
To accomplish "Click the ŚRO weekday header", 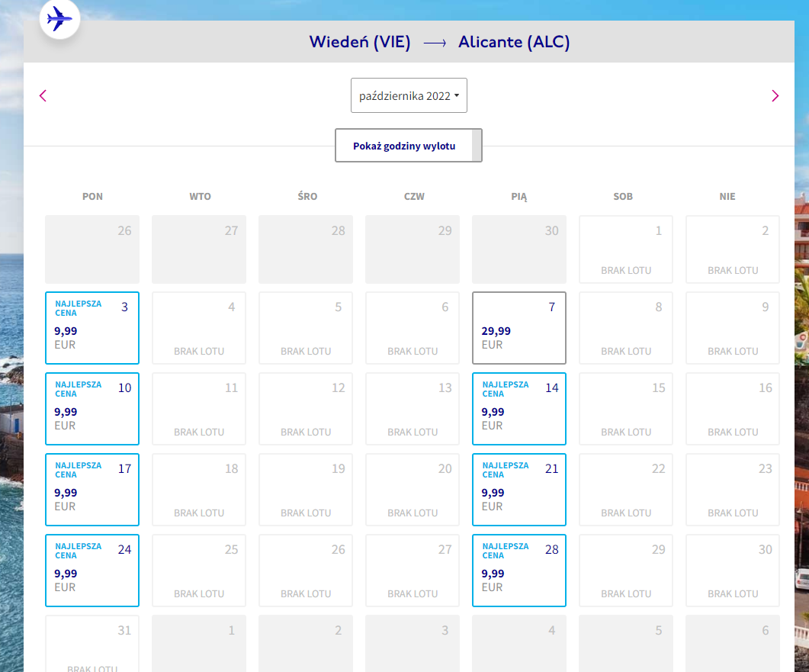I will (x=307, y=196).
